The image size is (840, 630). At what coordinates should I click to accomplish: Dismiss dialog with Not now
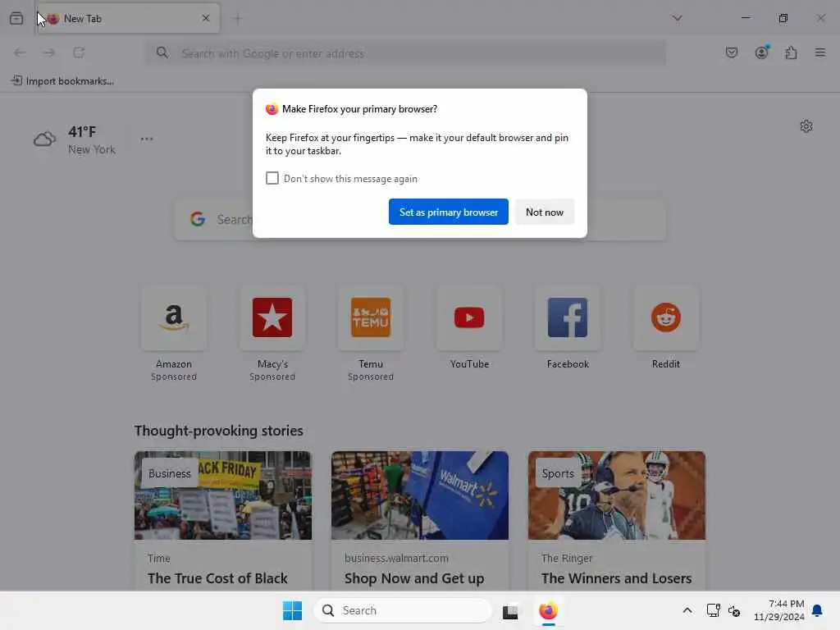pos(545,212)
